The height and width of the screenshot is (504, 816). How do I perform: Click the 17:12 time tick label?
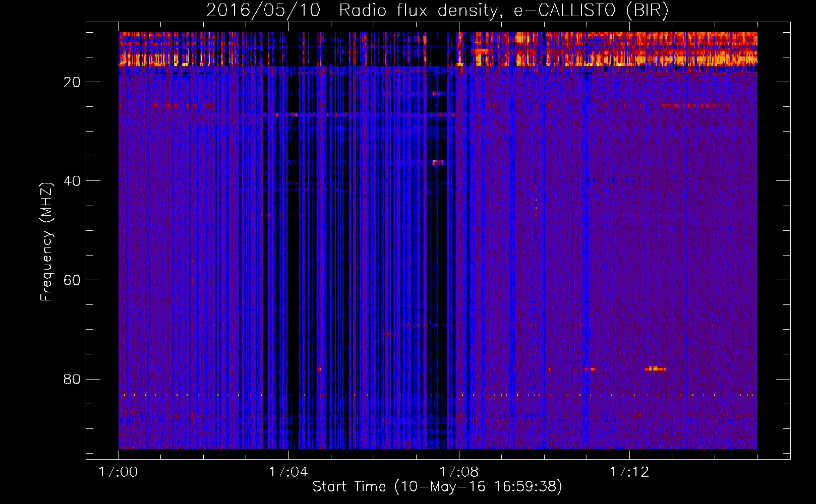[x=629, y=472]
